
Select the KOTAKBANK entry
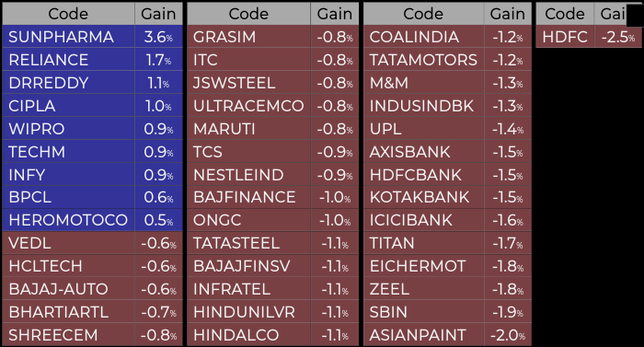click(x=447, y=197)
